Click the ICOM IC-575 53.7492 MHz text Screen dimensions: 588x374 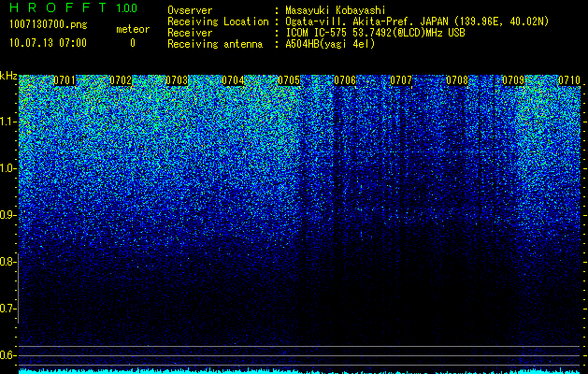pos(376,33)
